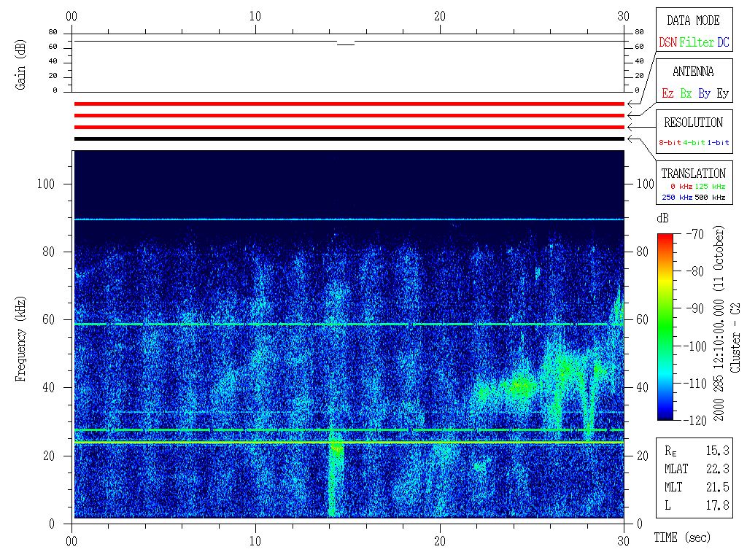This screenshot has height=560, width=747.
Task: Click the dip in the Gain line
Action: coord(345,44)
